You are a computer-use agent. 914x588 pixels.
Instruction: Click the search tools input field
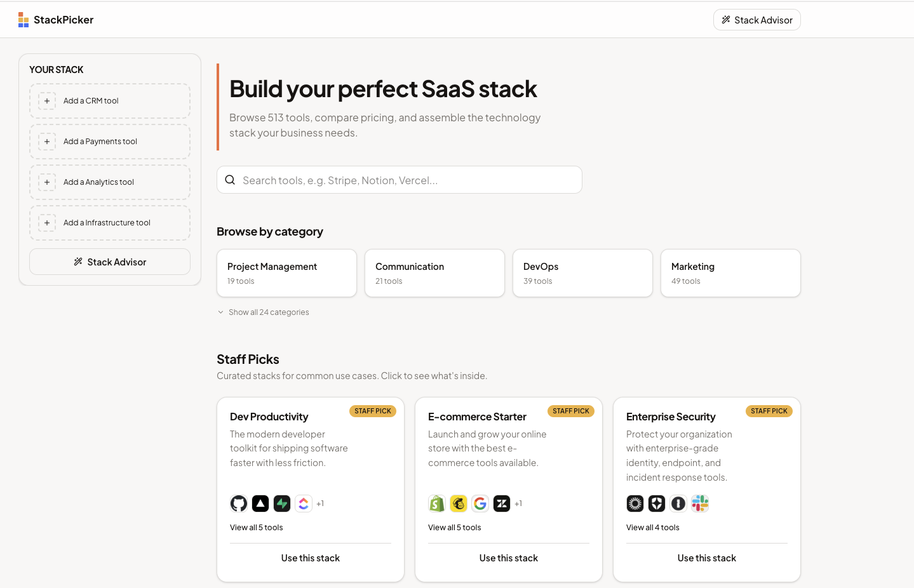[399, 180]
